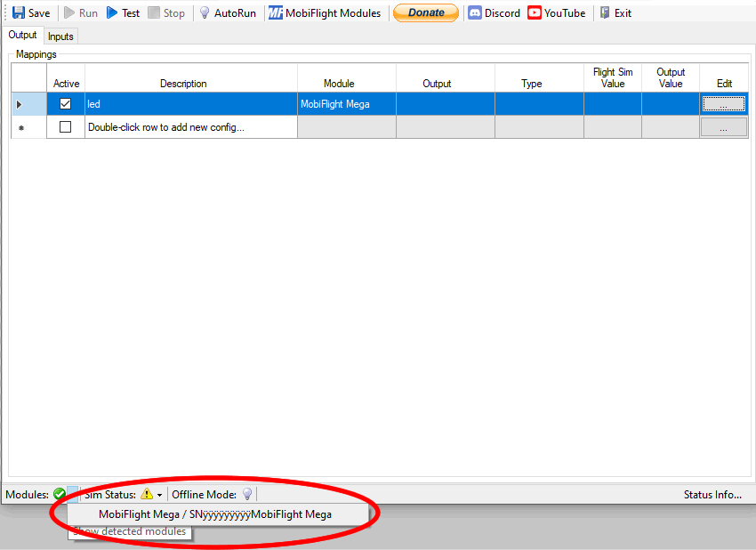The image size is (756, 550).
Task: Click the MobiFlight Modules toolbar label
Action: pos(334,13)
